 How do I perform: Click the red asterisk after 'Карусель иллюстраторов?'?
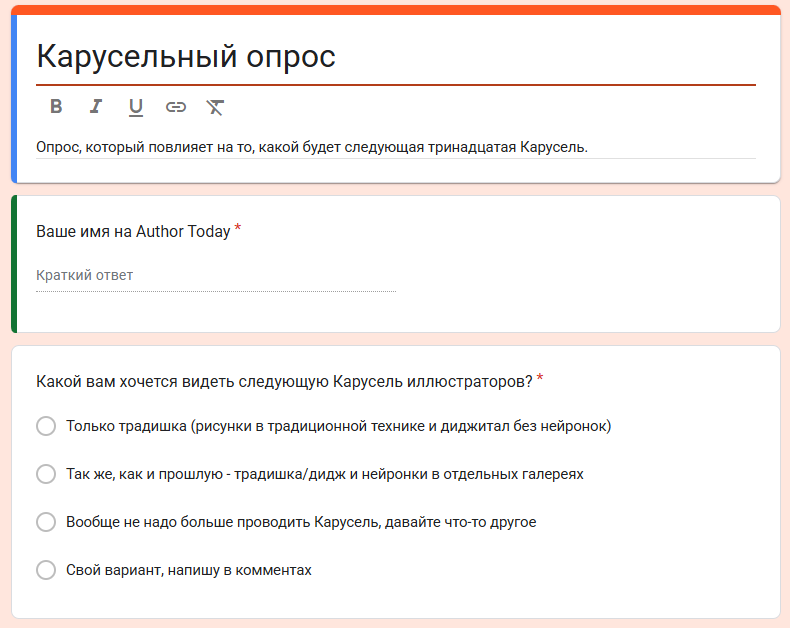click(540, 379)
